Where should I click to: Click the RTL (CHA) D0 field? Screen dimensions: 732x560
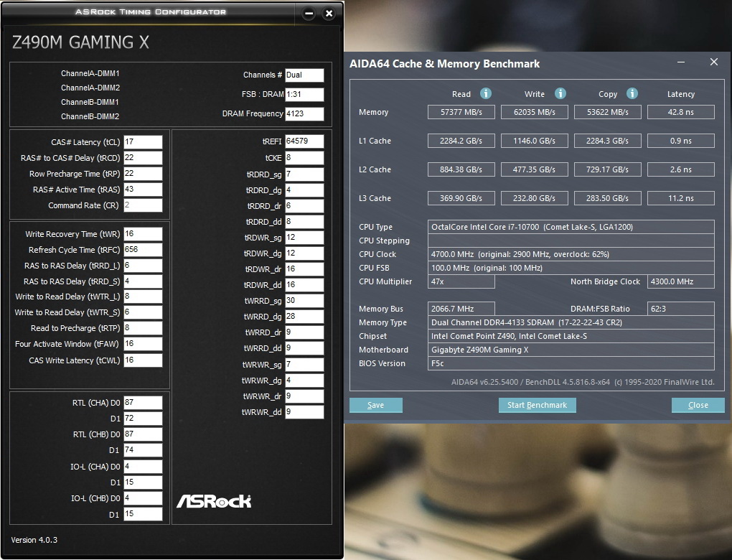coord(143,403)
